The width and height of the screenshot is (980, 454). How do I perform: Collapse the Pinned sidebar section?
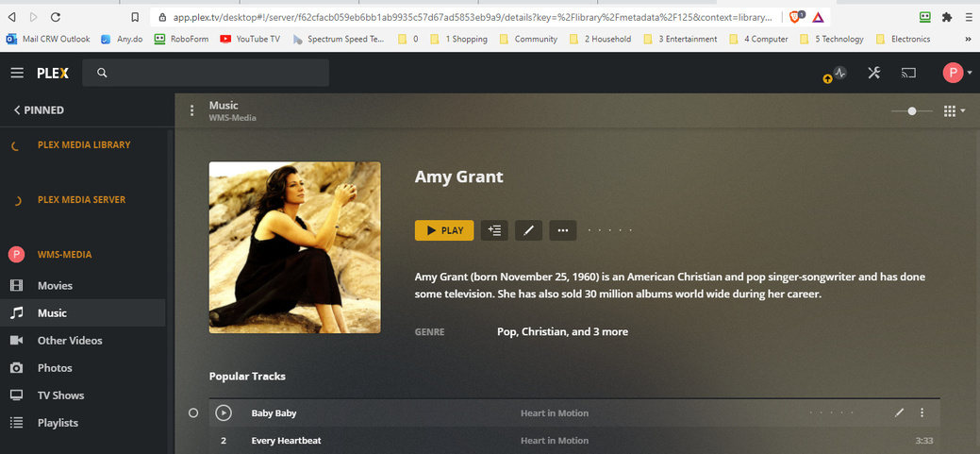(x=39, y=110)
